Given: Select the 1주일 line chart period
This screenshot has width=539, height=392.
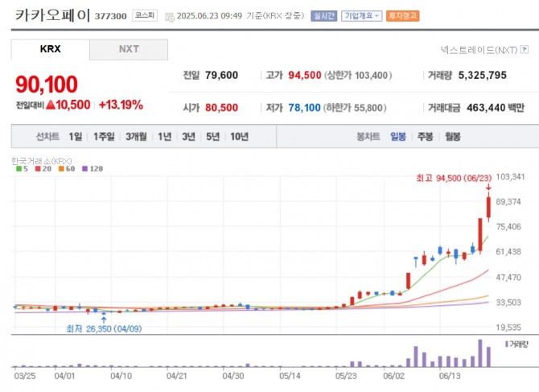Looking at the screenshot, I should [x=104, y=137].
